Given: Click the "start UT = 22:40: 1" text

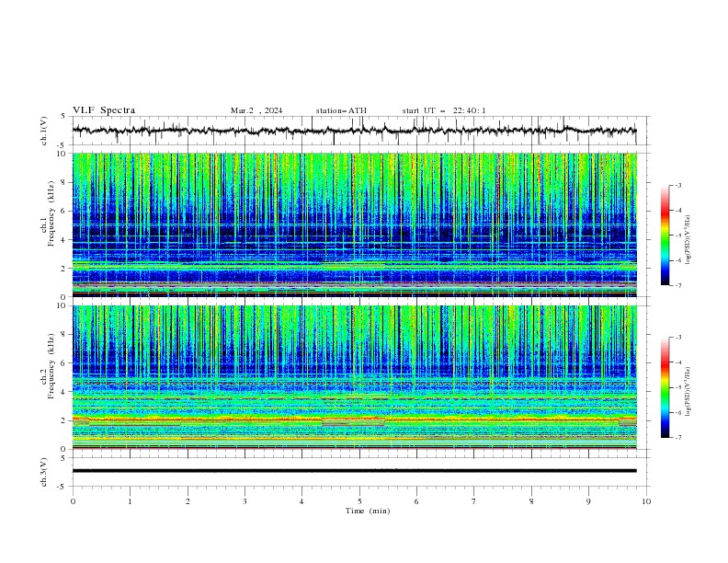Looking at the screenshot, I should coord(444,110).
